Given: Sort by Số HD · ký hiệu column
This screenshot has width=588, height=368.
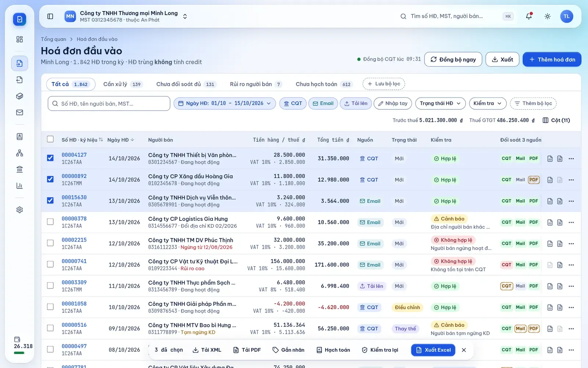Looking at the screenshot, I should (82, 140).
